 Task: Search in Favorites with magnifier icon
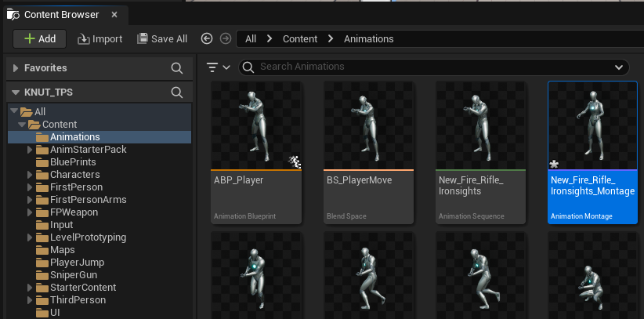tap(177, 68)
